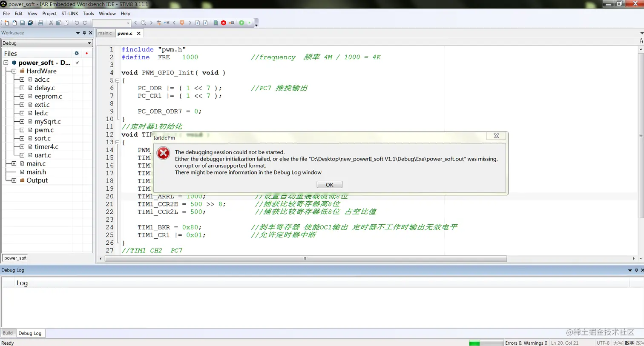Click the Go To line toolbar icon

[x=167, y=23]
